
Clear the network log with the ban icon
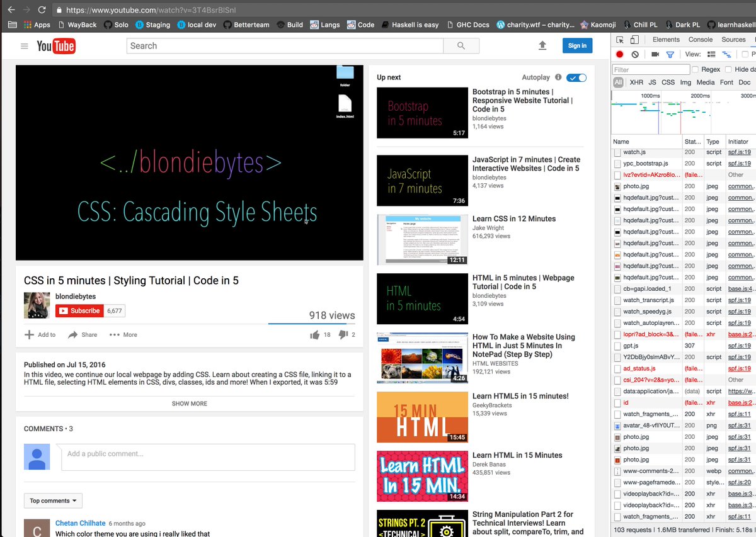(635, 55)
